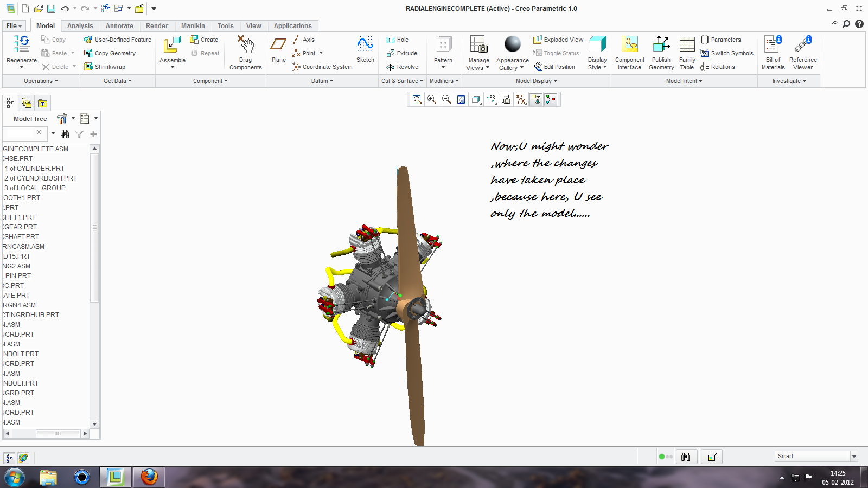Expand the Operations group dropdown
The width and height of the screenshot is (868, 488).
coord(41,81)
